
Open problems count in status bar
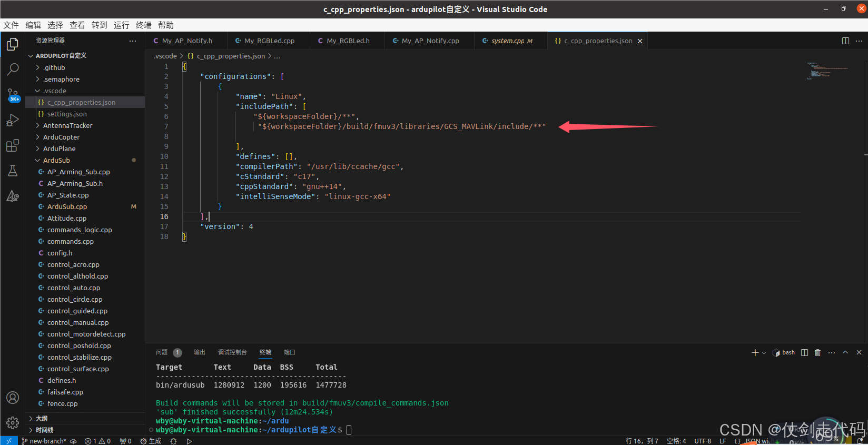97,441
